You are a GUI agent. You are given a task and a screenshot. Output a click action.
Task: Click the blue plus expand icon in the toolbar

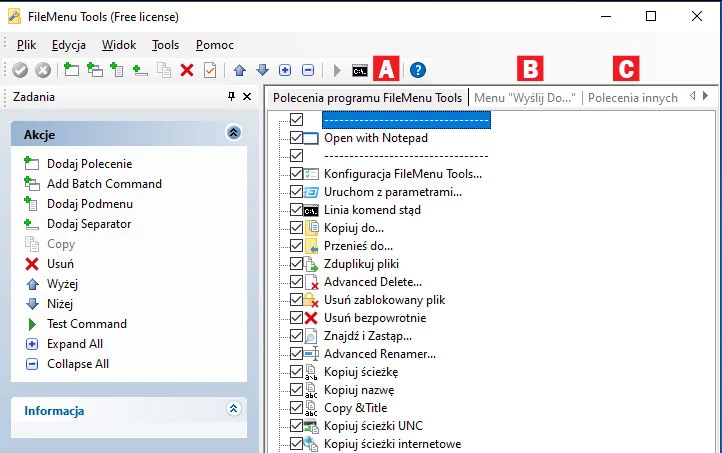[x=285, y=70]
